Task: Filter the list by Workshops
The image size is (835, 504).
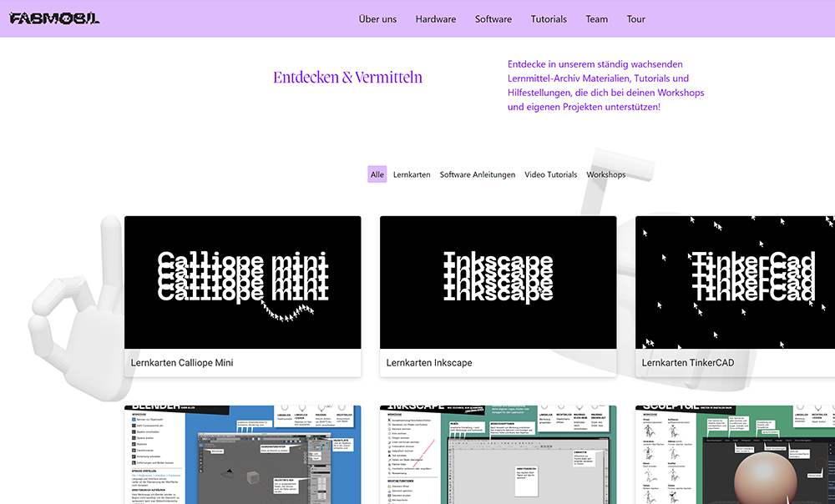Action: point(606,174)
